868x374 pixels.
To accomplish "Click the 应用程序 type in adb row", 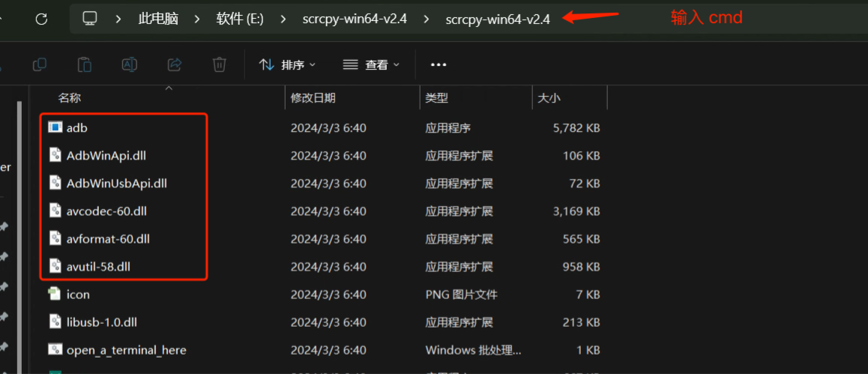I will coord(447,128).
